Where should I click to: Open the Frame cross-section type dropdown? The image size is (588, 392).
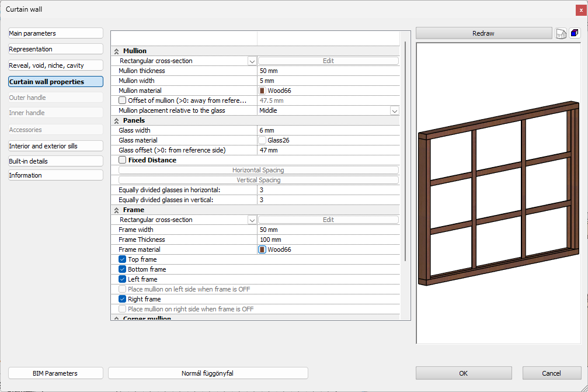pyautogui.click(x=252, y=220)
